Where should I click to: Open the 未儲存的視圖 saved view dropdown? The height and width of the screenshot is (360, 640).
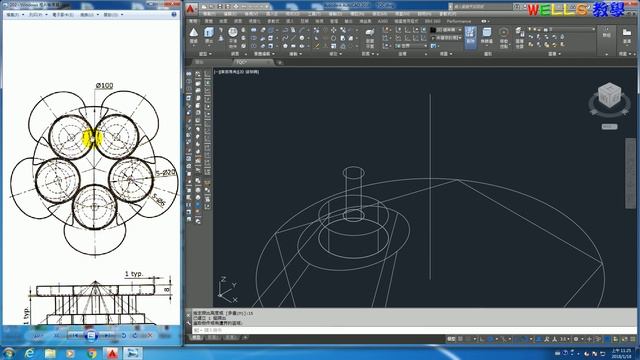(x=447, y=38)
